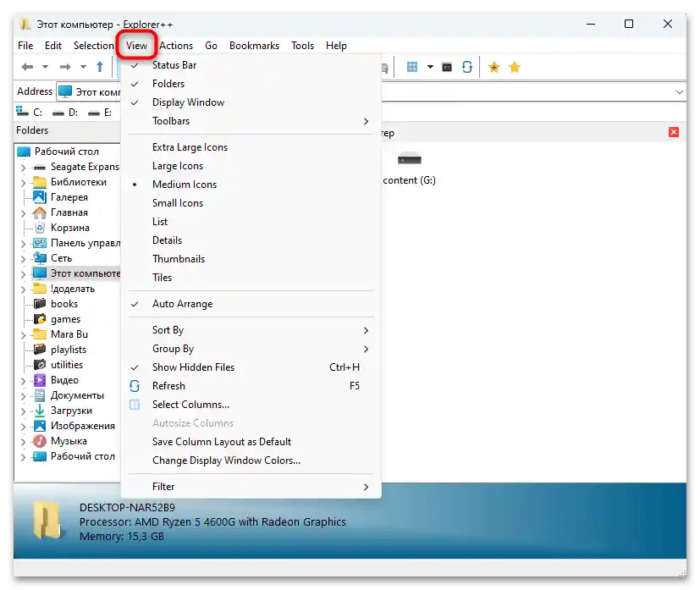
Task: Click Select Columns in the View menu
Action: pyautogui.click(x=190, y=404)
